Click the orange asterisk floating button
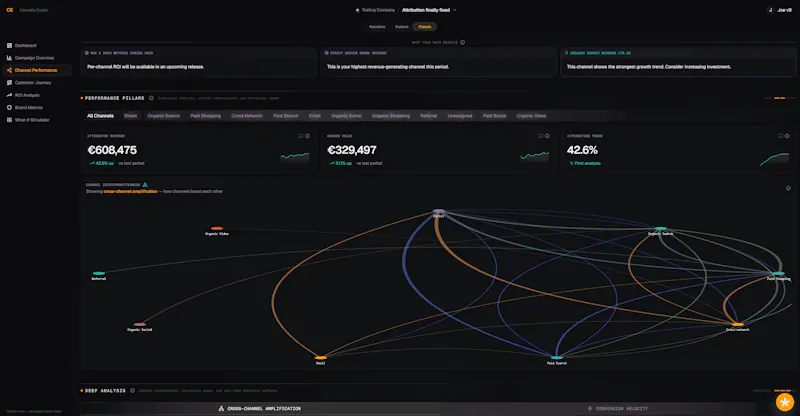Image resolution: width=800 pixels, height=416 pixels. (785, 402)
